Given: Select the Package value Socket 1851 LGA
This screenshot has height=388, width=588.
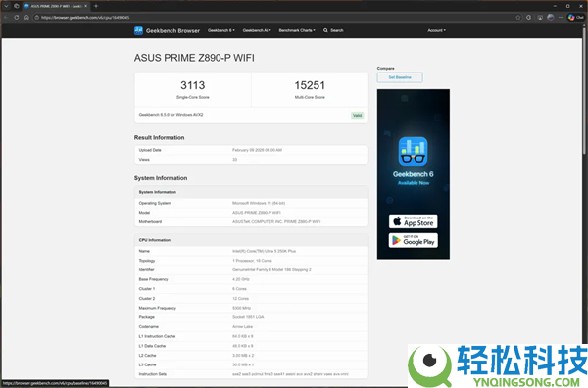Looking at the screenshot, I should pos(248,317).
